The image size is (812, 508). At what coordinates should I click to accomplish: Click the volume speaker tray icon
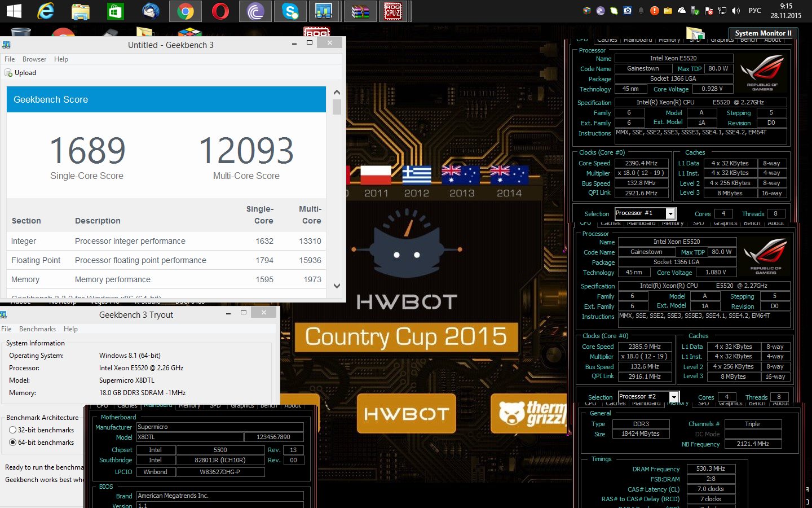pyautogui.click(x=736, y=11)
